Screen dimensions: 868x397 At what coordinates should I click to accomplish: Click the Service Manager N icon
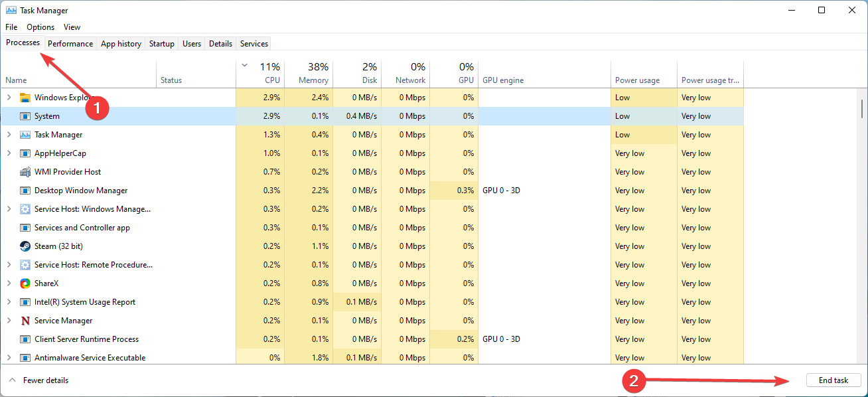pyautogui.click(x=25, y=321)
